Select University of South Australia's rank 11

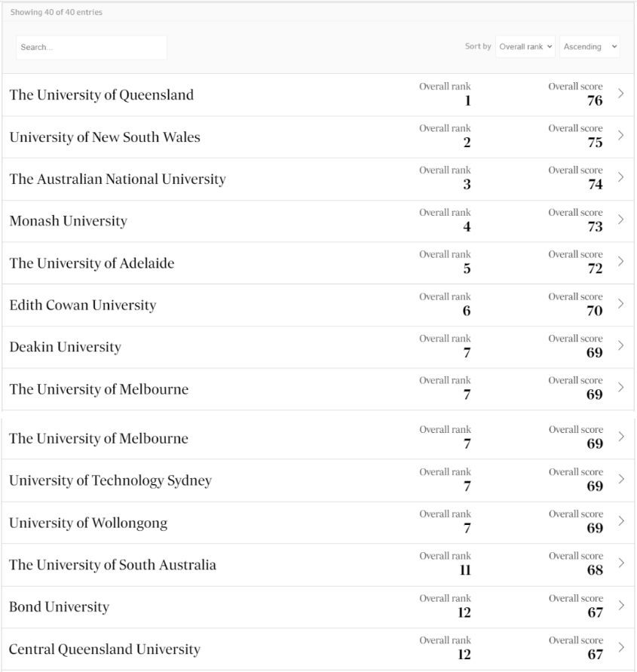pos(465,570)
